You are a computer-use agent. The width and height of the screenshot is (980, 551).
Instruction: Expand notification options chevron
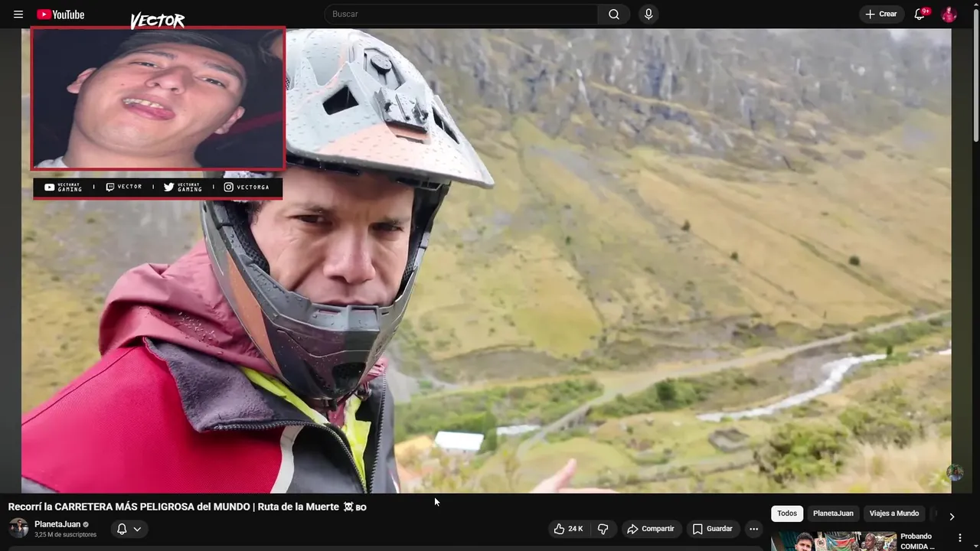point(137,529)
